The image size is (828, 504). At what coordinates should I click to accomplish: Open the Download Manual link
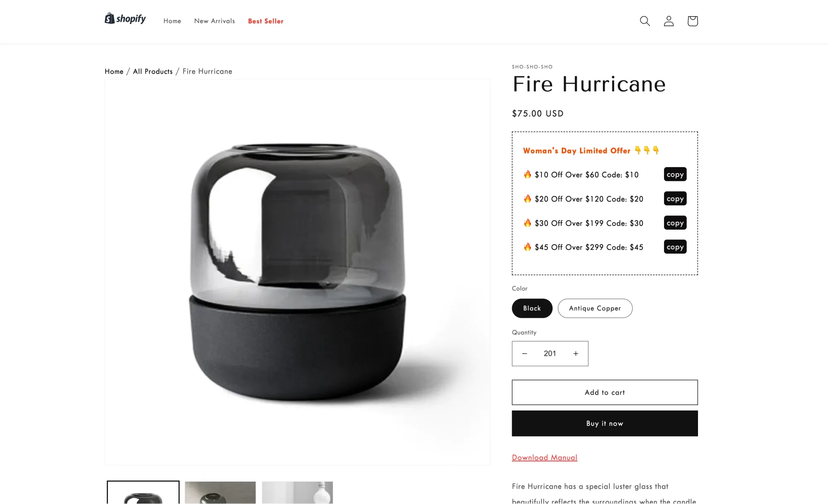(x=544, y=457)
